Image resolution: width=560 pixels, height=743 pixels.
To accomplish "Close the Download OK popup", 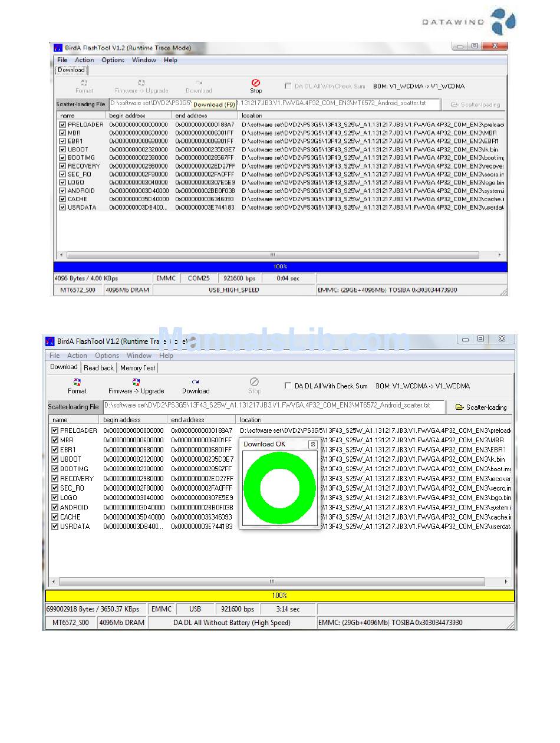I will (313, 445).
